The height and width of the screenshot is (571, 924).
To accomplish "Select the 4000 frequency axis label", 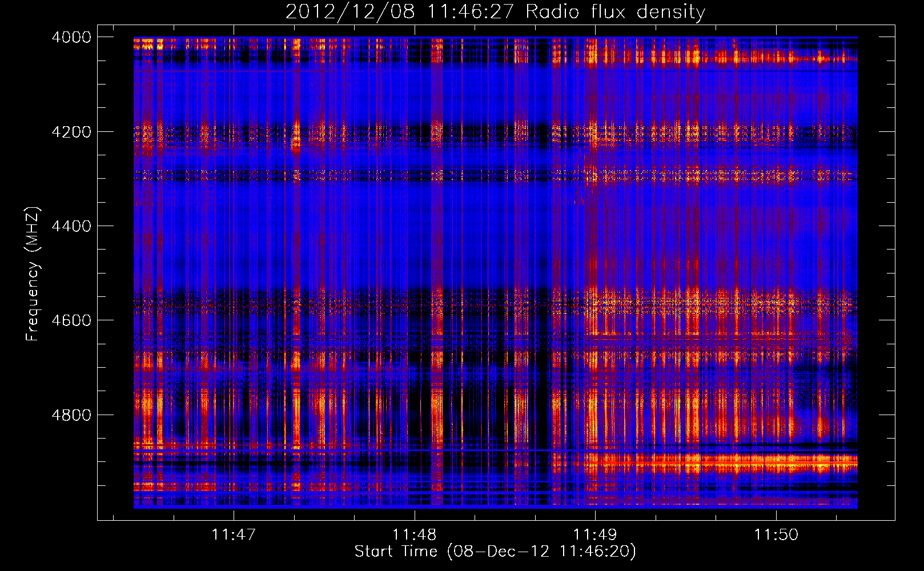I will tap(71, 37).
